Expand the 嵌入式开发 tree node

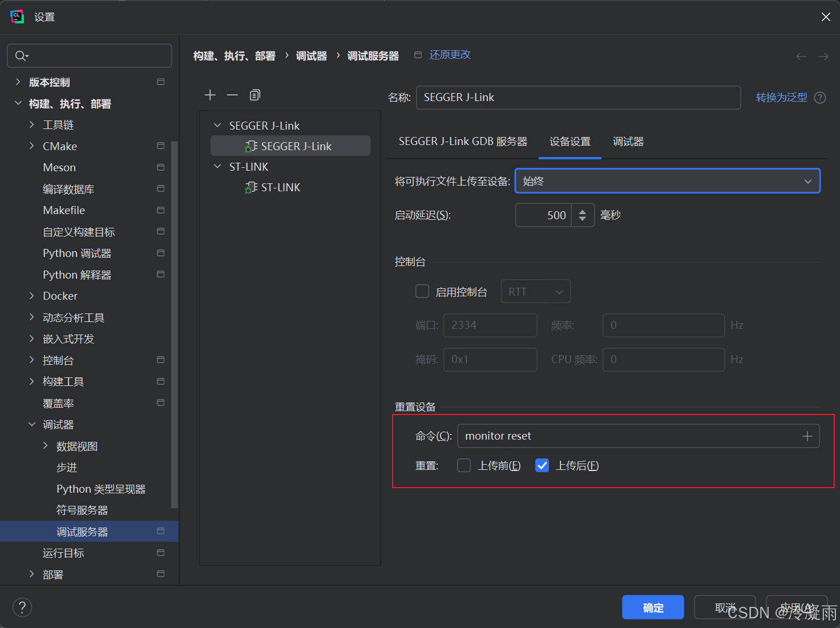(32, 339)
